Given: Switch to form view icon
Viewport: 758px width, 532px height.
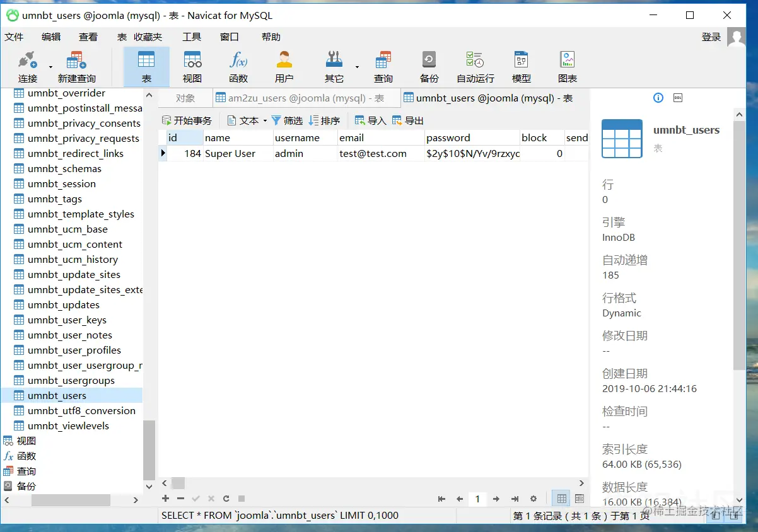Looking at the screenshot, I should tap(579, 499).
